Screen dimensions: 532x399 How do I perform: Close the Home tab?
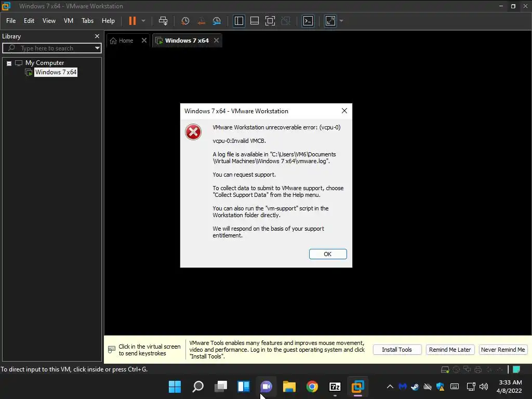click(x=144, y=41)
